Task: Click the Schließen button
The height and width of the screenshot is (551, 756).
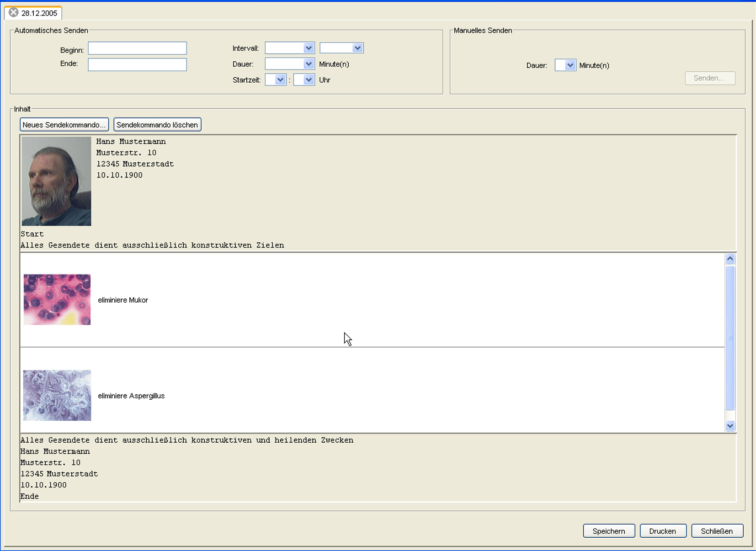Action: pyautogui.click(x=717, y=531)
